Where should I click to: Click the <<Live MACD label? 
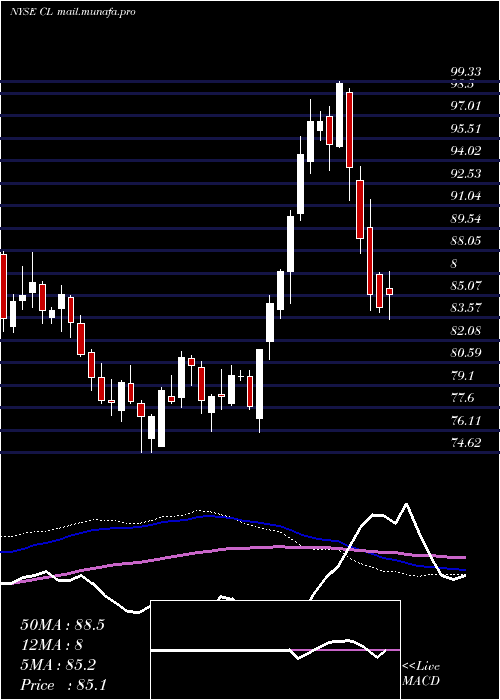point(421,673)
